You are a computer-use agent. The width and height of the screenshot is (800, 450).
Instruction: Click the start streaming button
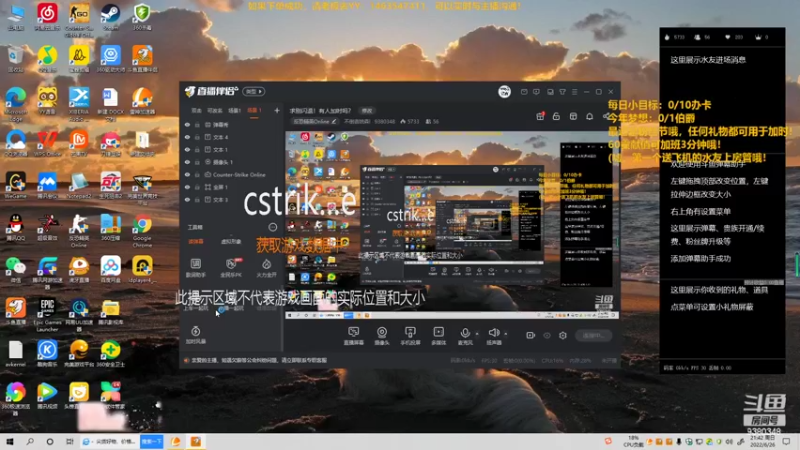click(593, 335)
